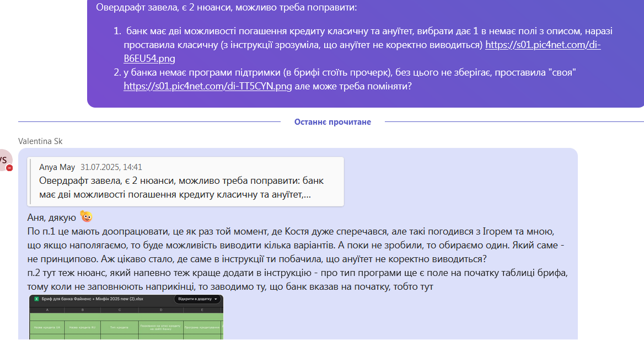Expand 'Відкрити в додатку' dropdown in preview
644x340 pixels.
[197, 299]
